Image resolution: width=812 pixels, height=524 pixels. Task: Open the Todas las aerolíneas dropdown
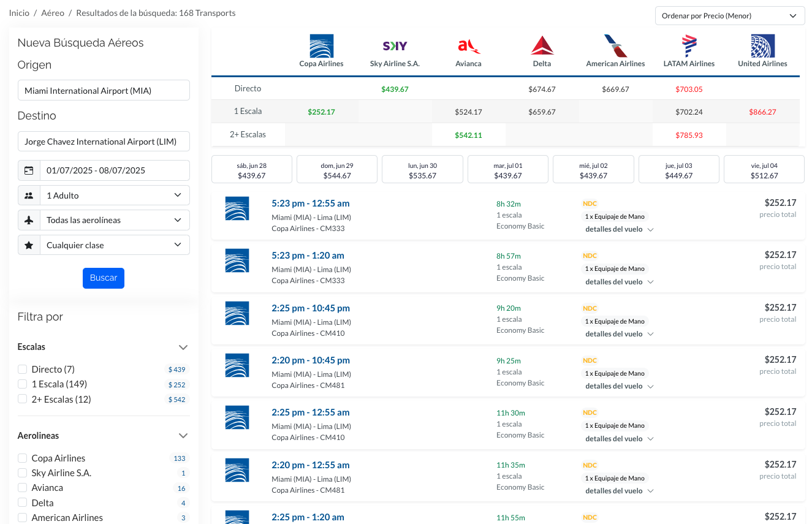click(x=115, y=220)
